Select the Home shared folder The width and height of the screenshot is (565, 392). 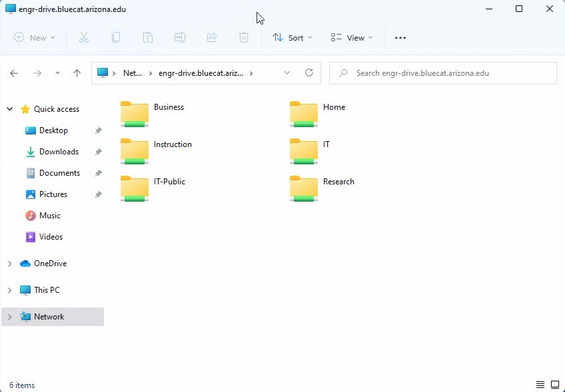tap(318, 114)
